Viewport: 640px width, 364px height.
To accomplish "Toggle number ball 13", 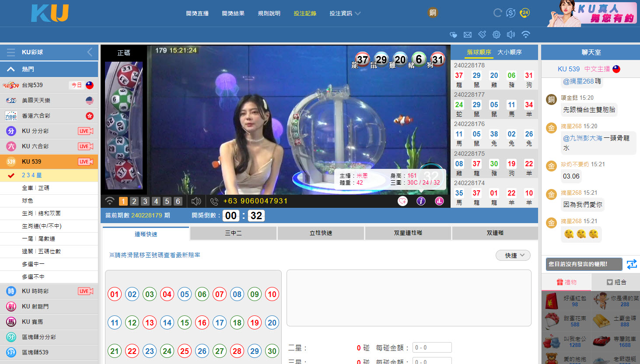I will 150,322.
